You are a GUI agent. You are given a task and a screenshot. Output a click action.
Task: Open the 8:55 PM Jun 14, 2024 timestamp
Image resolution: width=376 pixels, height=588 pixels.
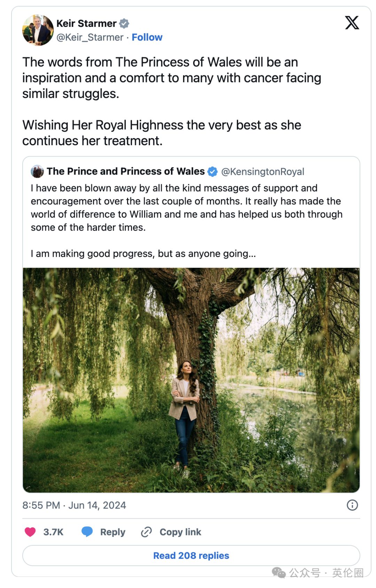point(74,505)
